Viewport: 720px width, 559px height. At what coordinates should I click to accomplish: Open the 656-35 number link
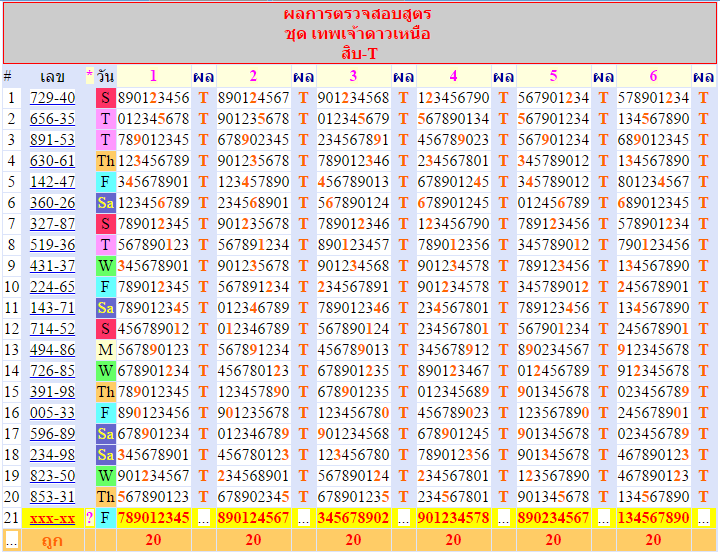point(52,119)
